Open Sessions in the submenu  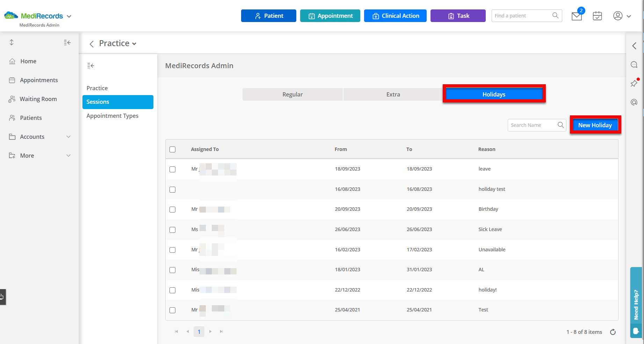[118, 102]
